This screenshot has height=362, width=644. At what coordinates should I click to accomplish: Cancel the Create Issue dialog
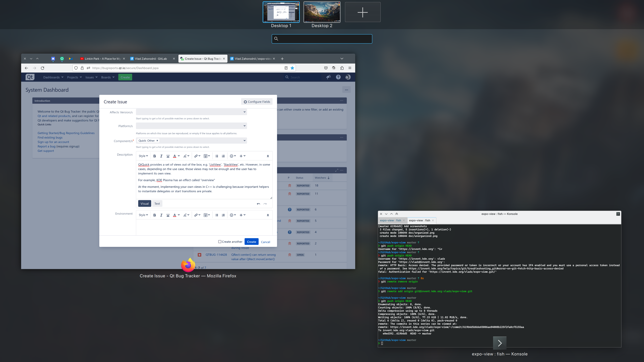coord(265,242)
